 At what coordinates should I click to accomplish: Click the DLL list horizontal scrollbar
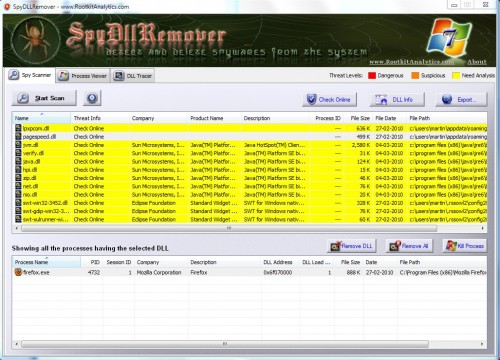229,228
